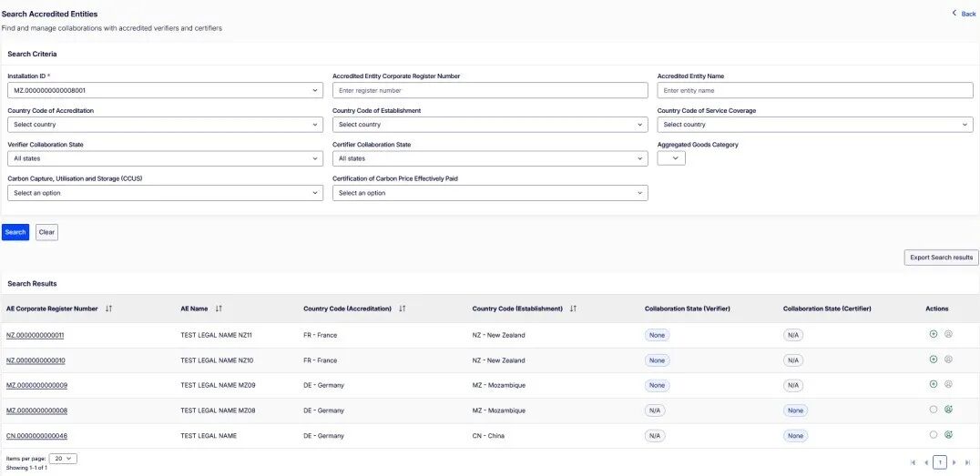Click the plus-circle action icon for NZ.0000000000011
Screen dimensions: 980x476
[934, 334]
